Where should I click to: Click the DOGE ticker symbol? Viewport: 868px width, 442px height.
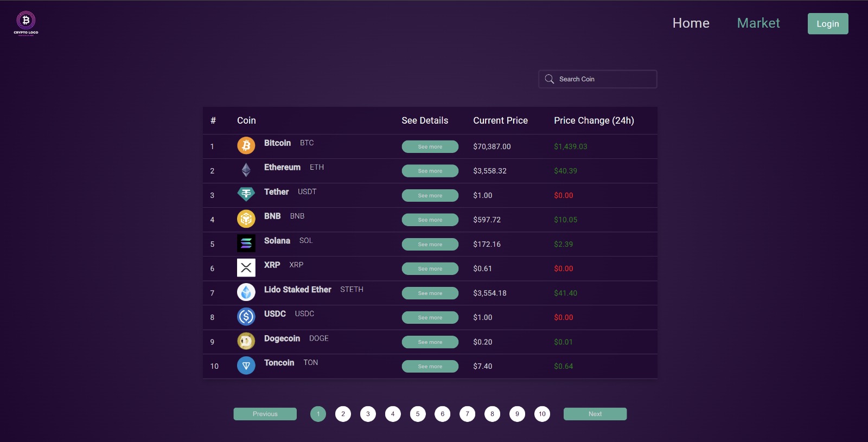coord(319,338)
